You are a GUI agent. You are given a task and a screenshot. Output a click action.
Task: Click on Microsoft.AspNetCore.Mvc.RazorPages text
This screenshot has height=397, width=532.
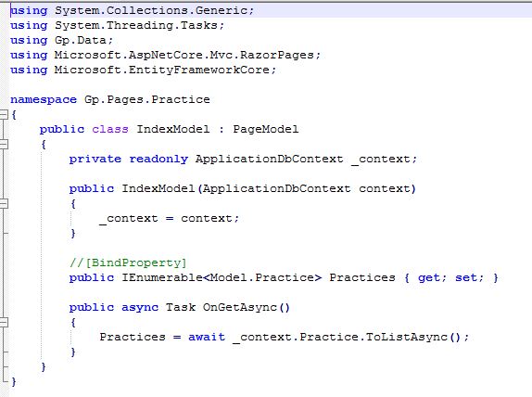187,55
